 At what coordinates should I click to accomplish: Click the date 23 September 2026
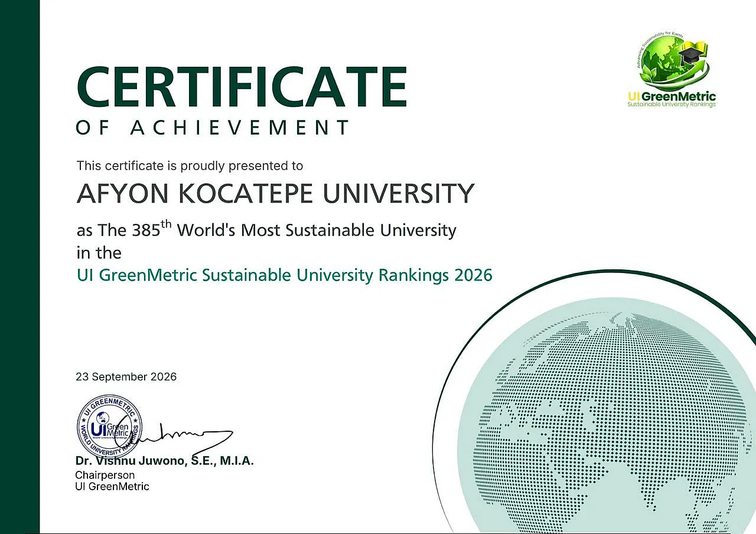126,377
